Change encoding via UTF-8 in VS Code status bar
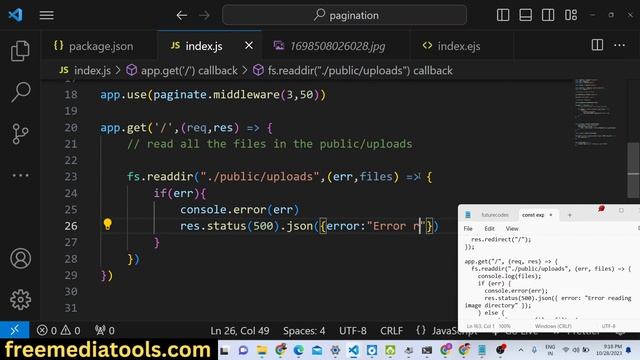 [353, 331]
